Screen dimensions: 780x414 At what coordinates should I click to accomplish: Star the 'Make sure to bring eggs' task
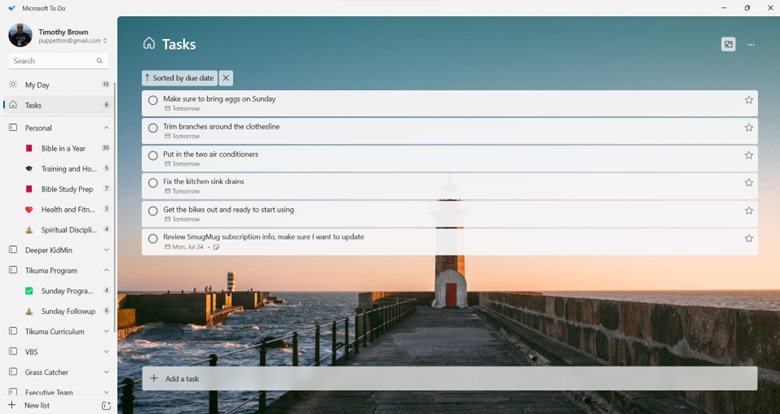pyautogui.click(x=748, y=100)
